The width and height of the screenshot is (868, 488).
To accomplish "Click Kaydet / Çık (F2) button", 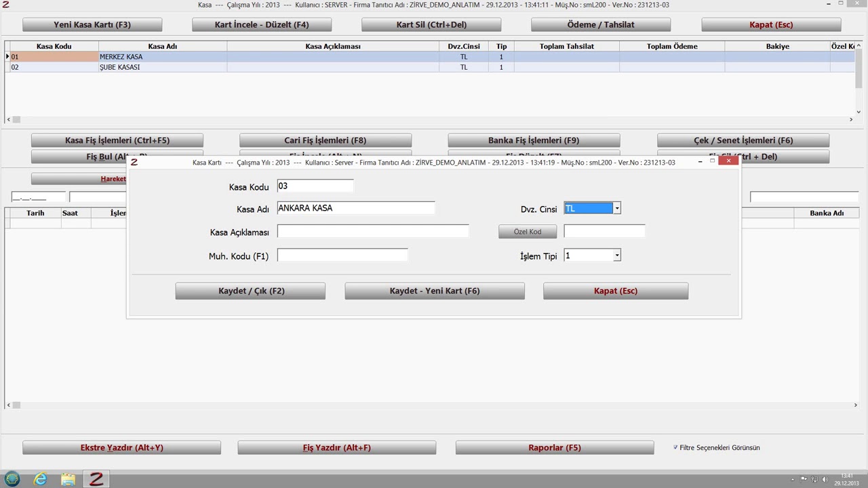I will tap(250, 291).
